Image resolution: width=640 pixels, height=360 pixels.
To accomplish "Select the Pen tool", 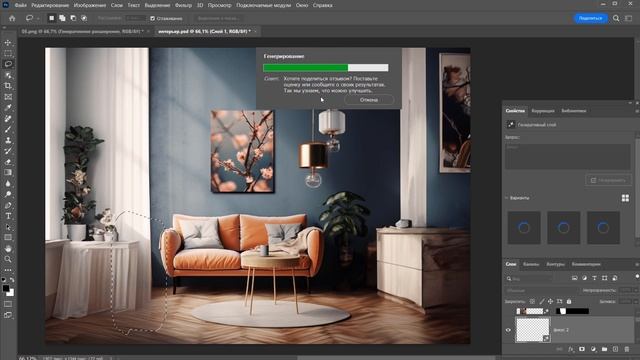I will tap(8, 205).
